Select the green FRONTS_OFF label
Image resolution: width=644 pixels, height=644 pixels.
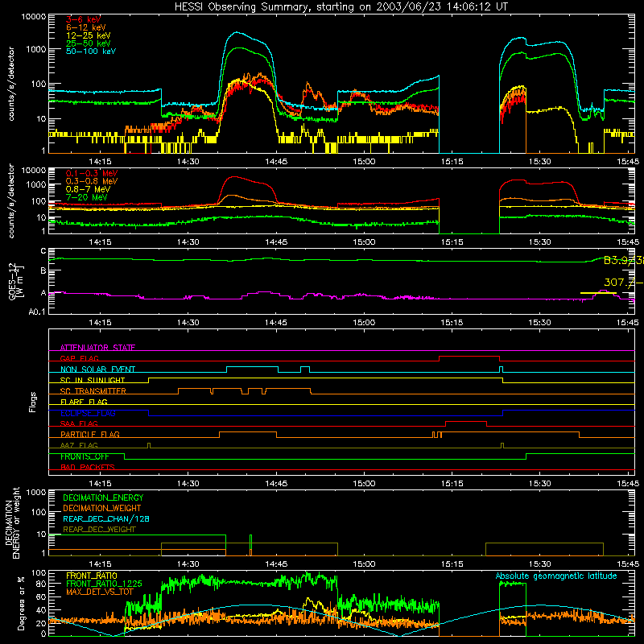point(85,456)
